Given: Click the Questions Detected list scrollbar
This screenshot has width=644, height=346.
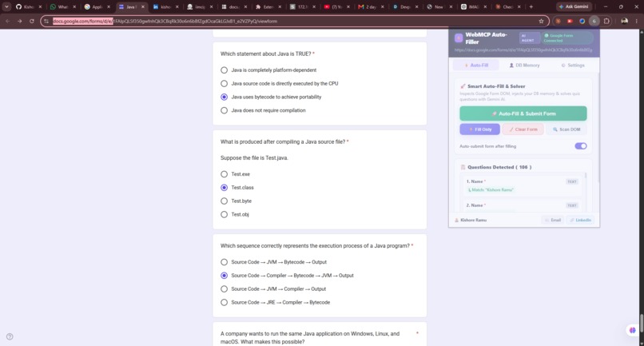Looking at the screenshot, I should [x=585, y=176].
